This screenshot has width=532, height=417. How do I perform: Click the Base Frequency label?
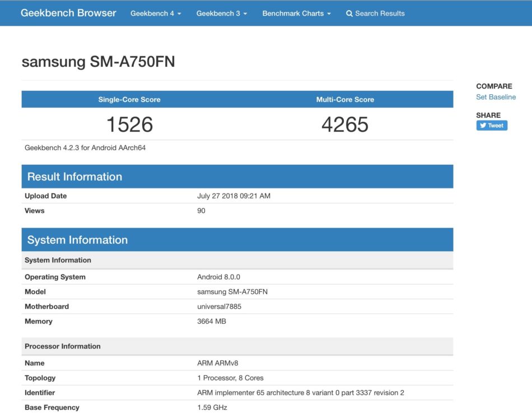tap(52, 407)
